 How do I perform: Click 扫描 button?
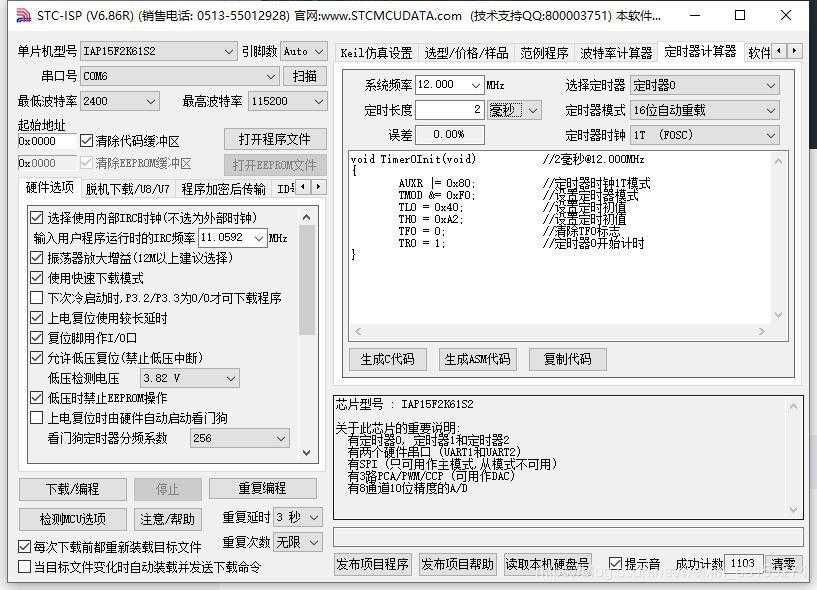pyautogui.click(x=305, y=76)
